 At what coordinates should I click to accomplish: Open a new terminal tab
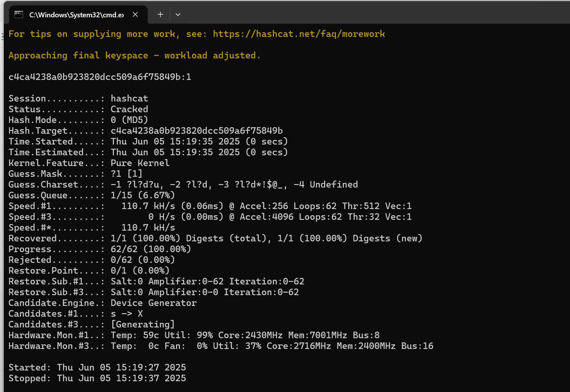[160, 15]
